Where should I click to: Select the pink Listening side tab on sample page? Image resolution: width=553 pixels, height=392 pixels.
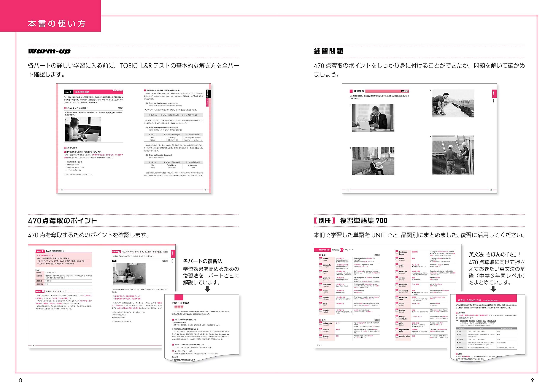207,103
